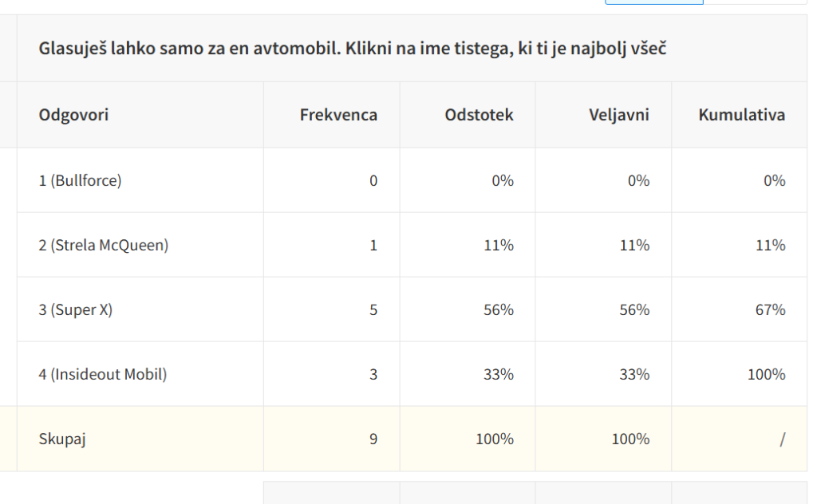Select the 4 (Insideout Mobil) row label
The image size is (817, 504).
(x=103, y=374)
